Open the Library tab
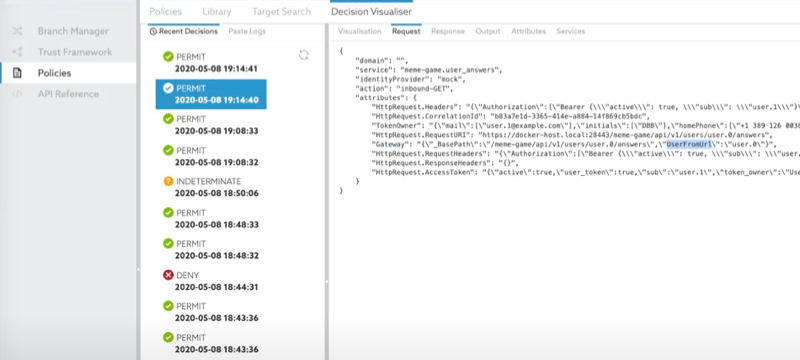This screenshot has height=360, width=800. pyautogui.click(x=216, y=11)
